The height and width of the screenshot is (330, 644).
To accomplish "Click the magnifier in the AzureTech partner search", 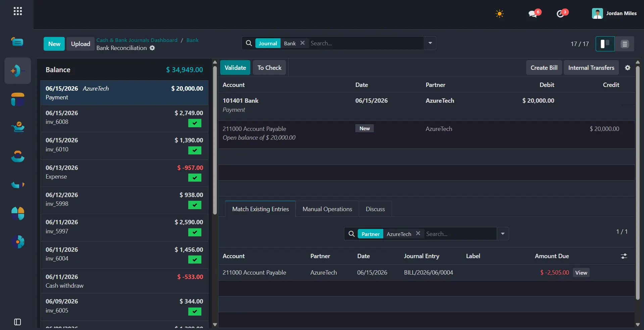I will [x=351, y=234].
